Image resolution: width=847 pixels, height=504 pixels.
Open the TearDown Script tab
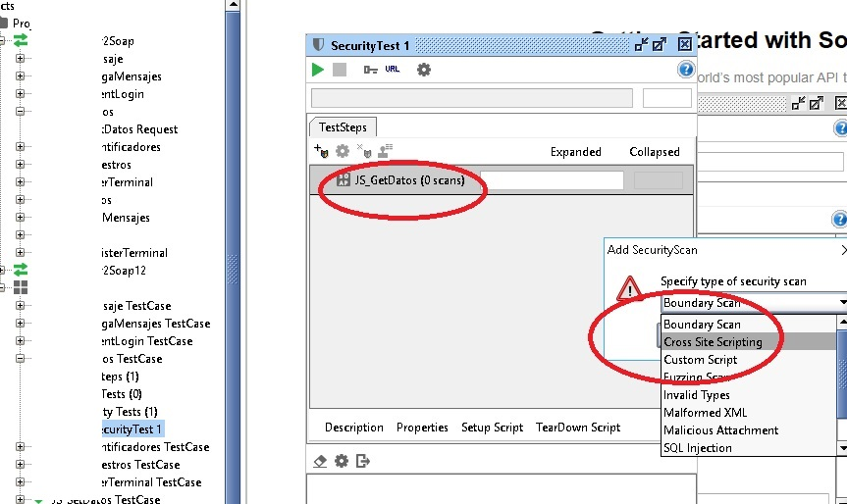[578, 428]
